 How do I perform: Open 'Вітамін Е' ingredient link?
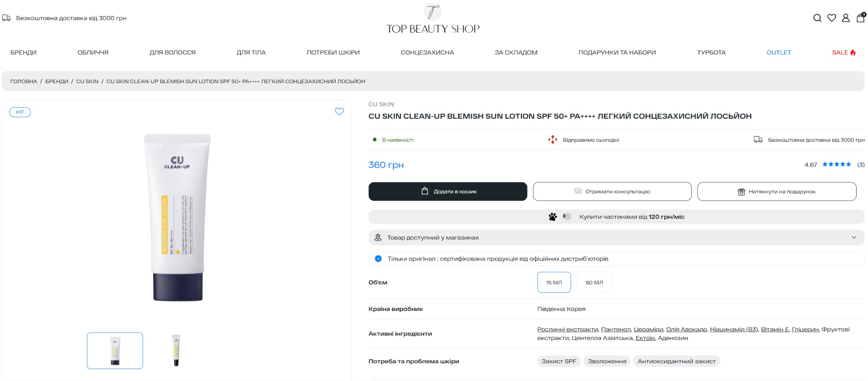click(x=775, y=329)
